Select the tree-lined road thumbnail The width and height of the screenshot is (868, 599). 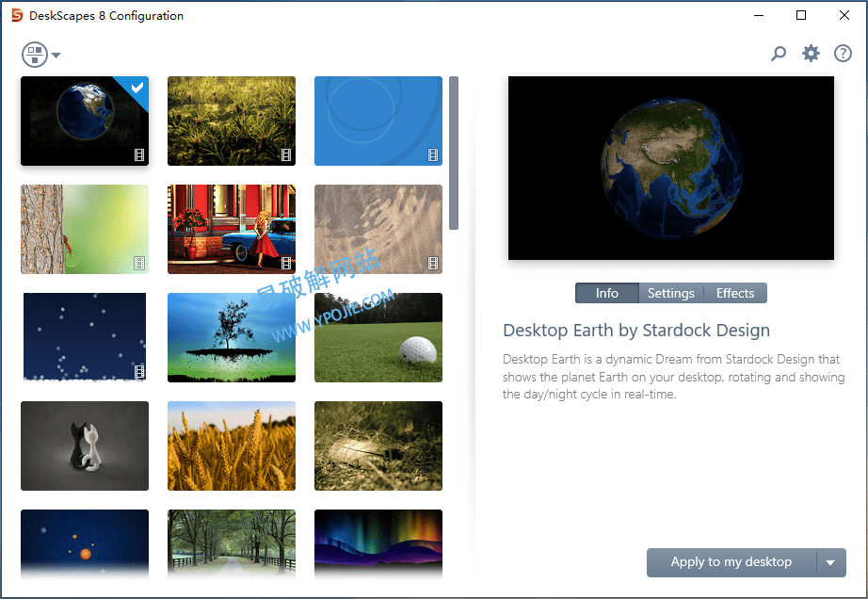coord(232,543)
